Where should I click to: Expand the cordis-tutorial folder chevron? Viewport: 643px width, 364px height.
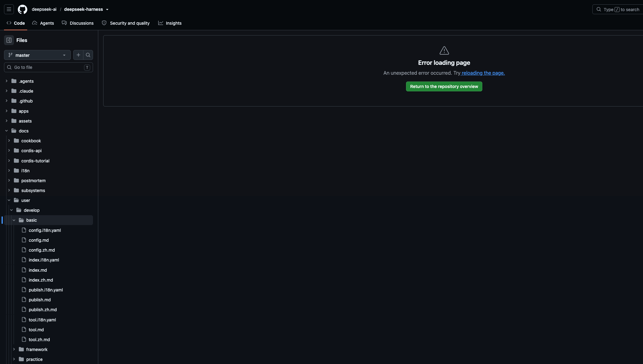click(x=9, y=161)
